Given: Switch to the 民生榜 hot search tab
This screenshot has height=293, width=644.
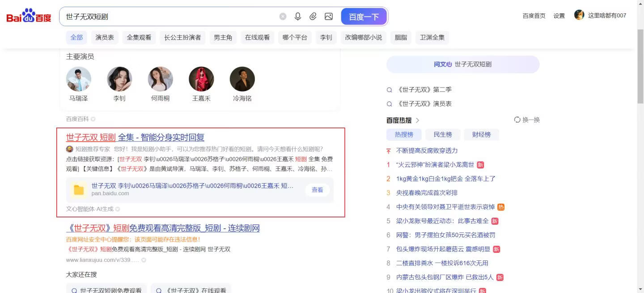Looking at the screenshot, I should click(443, 134).
